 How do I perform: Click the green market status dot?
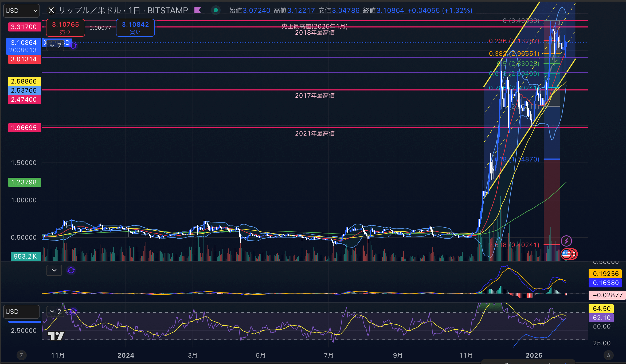point(216,10)
